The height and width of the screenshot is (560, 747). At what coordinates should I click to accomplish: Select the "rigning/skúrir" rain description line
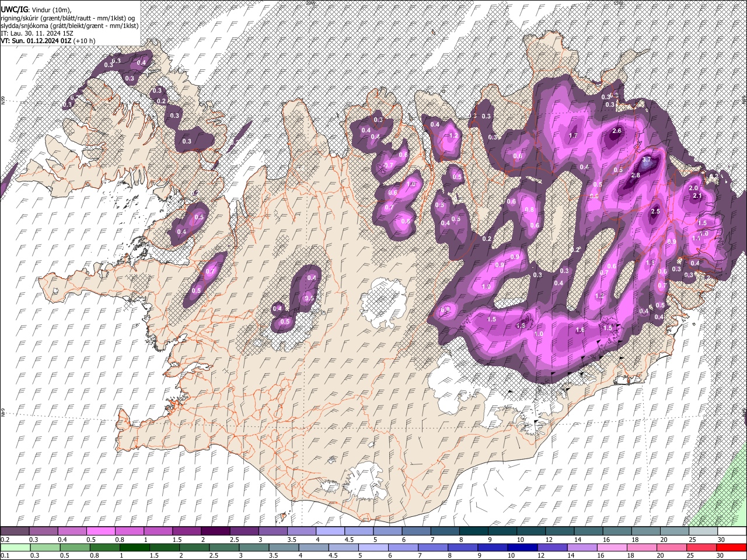[x=68, y=18]
